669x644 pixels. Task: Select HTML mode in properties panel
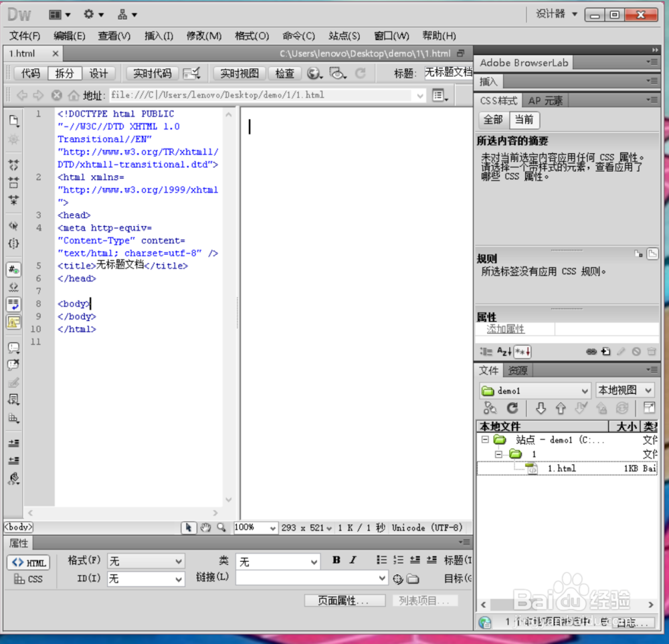click(x=29, y=562)
